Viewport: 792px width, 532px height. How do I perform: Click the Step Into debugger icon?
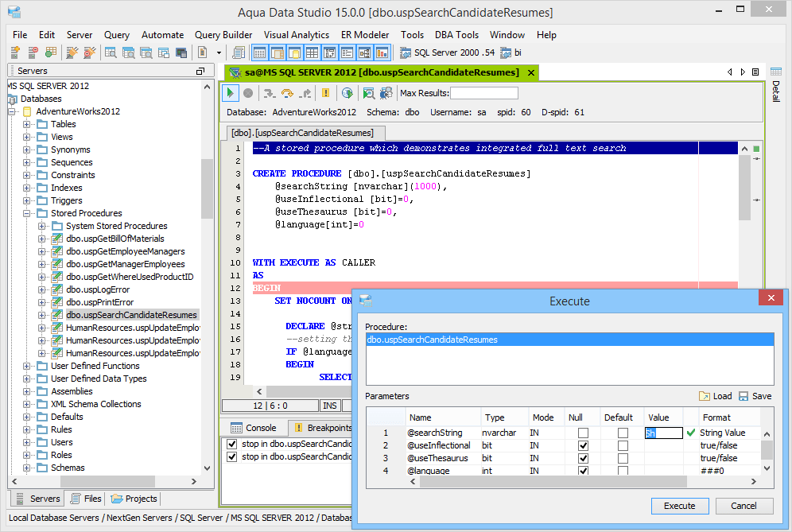point(270,93)
